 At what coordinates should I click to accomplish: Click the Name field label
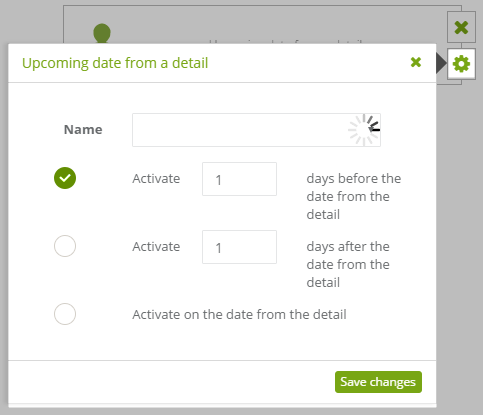(x=83, y=129)
